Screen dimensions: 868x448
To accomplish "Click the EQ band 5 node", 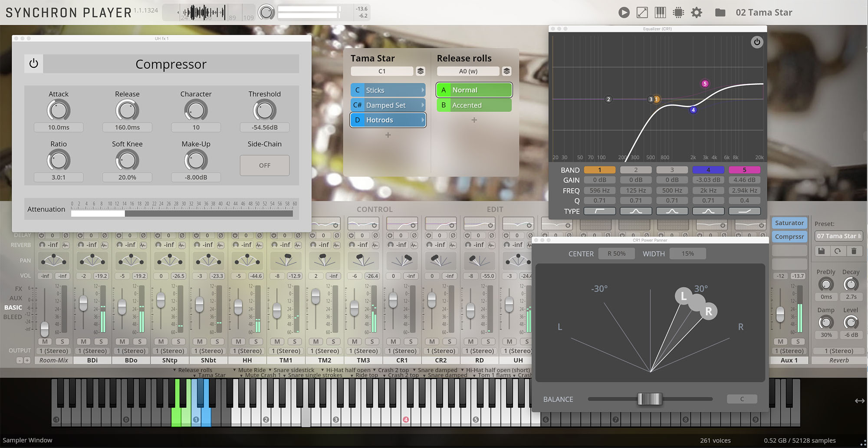I will pos(705,84).
